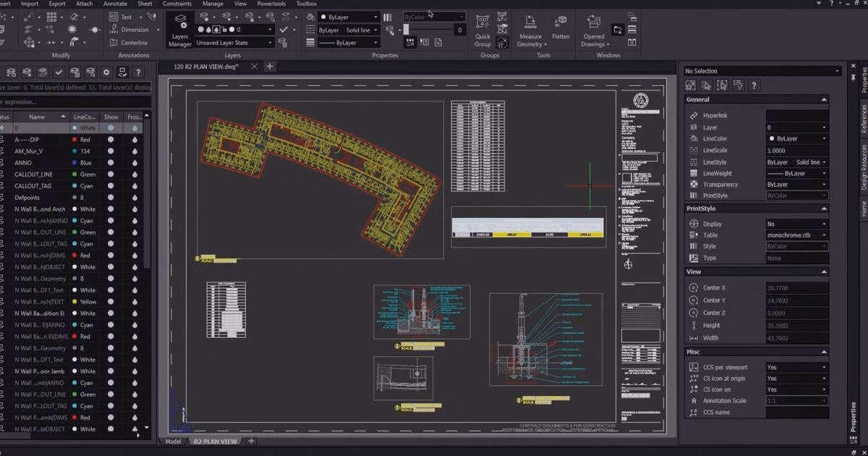Add a new drawing tab with plus button
The width and height of the screenshot is (868, 456).
[x=270, y=67]
